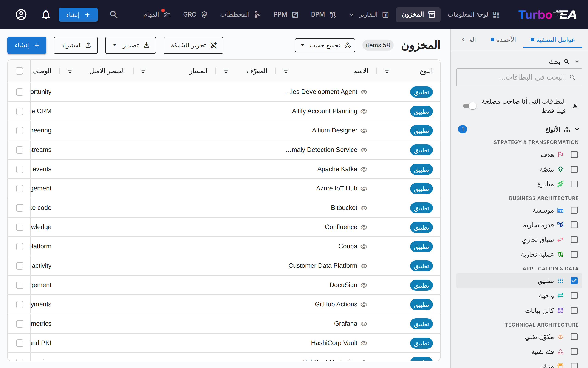Viewport: 588px width, 368px height.
Task: Click the blue إنشاء button in top bar
Action: pyautogui.click(x=78, y=14)
